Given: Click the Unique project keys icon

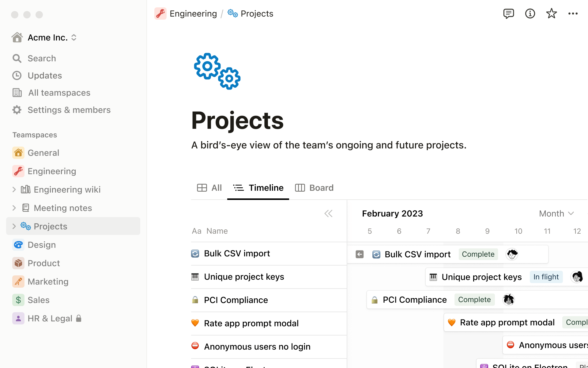Looking at the screenshot, I should coord(196,276).
